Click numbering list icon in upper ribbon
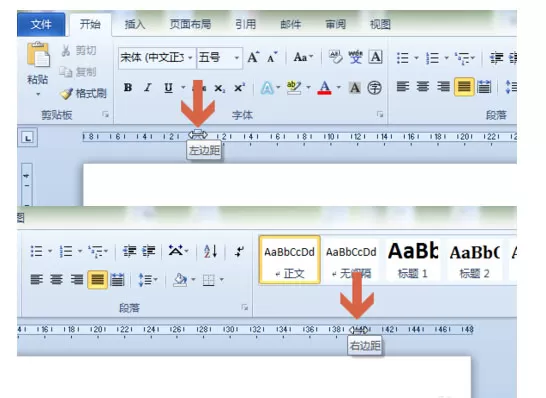The width and height of the screenshot is (546, 398). [x=432, y=58]
